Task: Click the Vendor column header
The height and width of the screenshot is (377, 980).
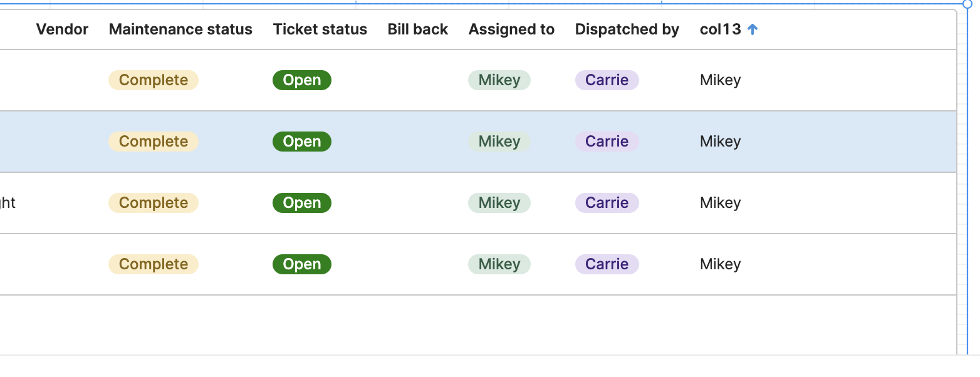Action: [x=62, y=29]
